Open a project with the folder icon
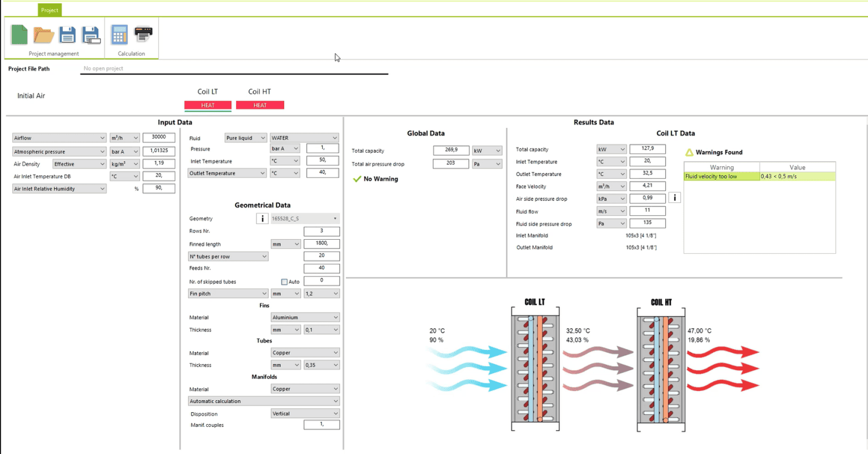868x454 pixels. point(44,35)
